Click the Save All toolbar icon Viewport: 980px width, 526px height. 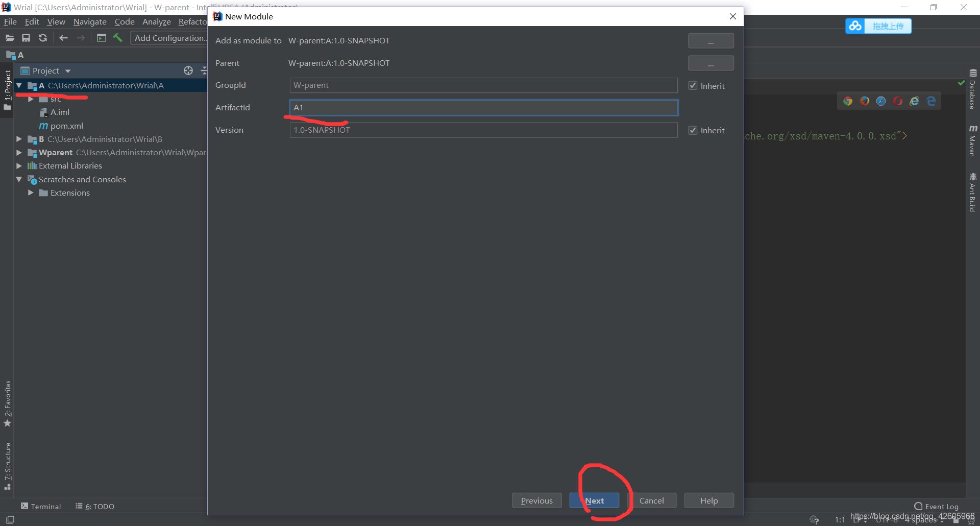26,38
